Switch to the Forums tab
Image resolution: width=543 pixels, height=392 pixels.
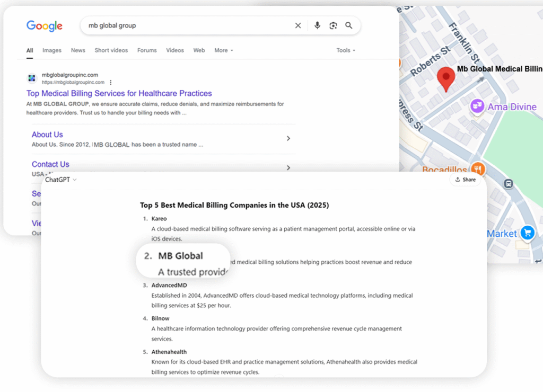coord(147,50)
